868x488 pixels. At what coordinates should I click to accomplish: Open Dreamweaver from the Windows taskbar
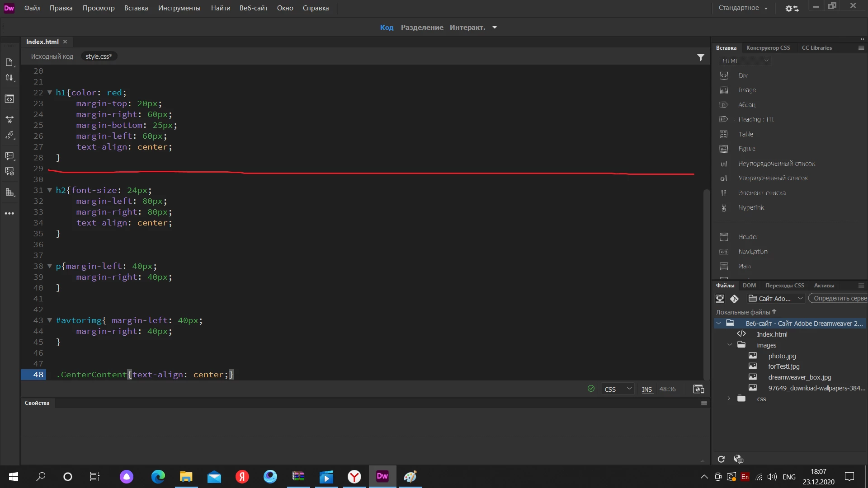[382, 476]
